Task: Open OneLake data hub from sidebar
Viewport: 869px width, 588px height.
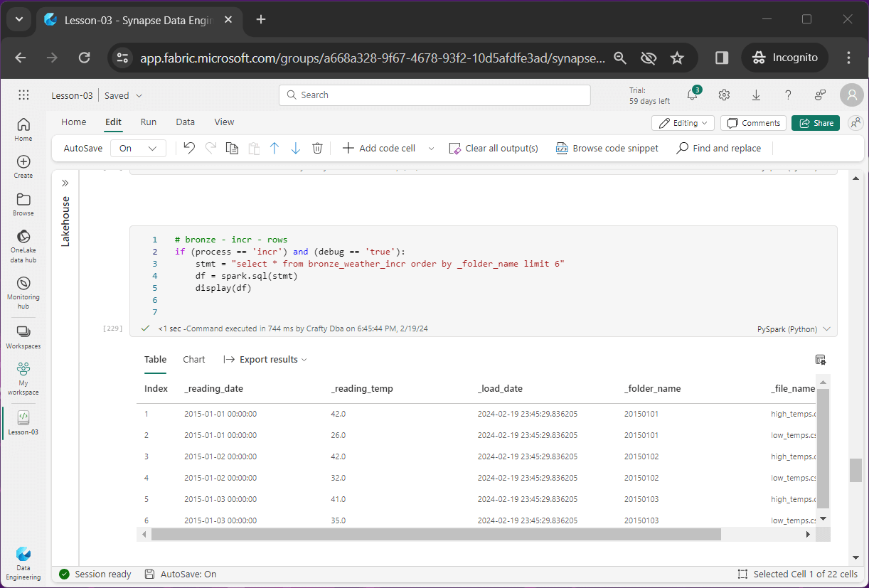Action: click(23, 245)
